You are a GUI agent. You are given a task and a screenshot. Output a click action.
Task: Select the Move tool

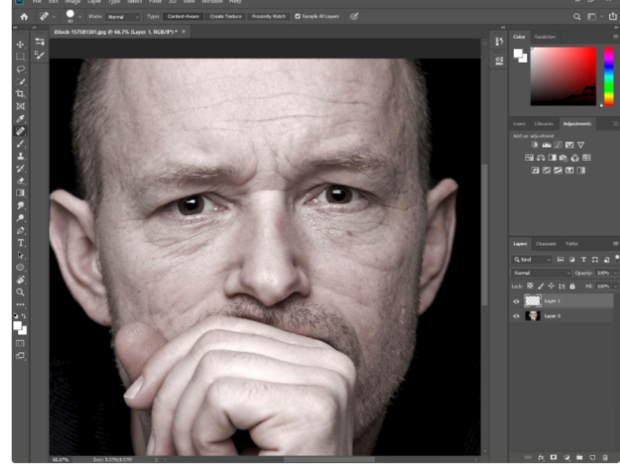click(21, 44)
